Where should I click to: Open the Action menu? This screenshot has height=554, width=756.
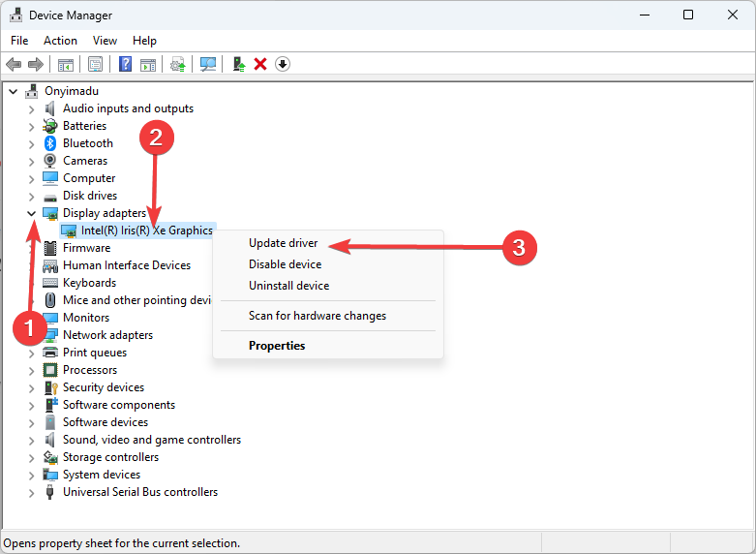tap(60, 41)
